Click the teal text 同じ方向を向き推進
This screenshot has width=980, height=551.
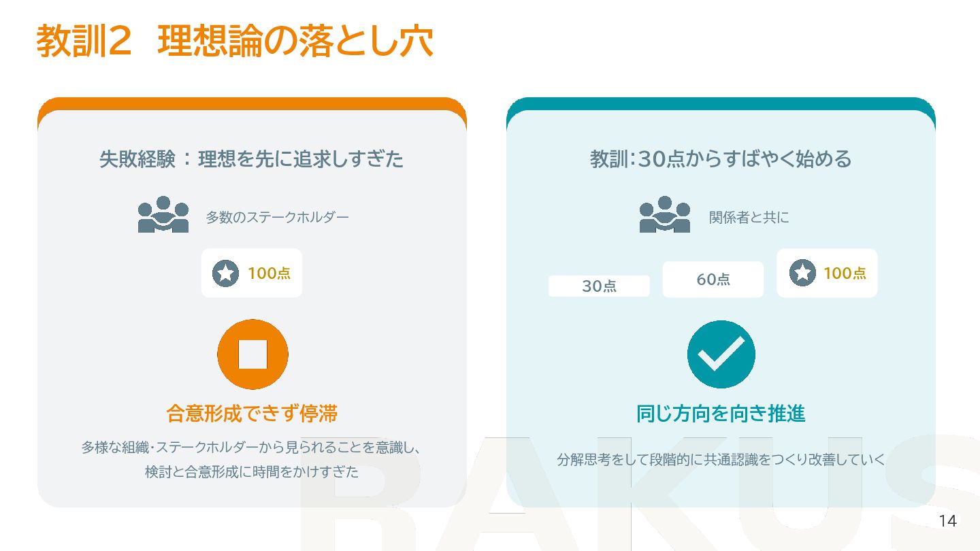(x=721, y=413)
